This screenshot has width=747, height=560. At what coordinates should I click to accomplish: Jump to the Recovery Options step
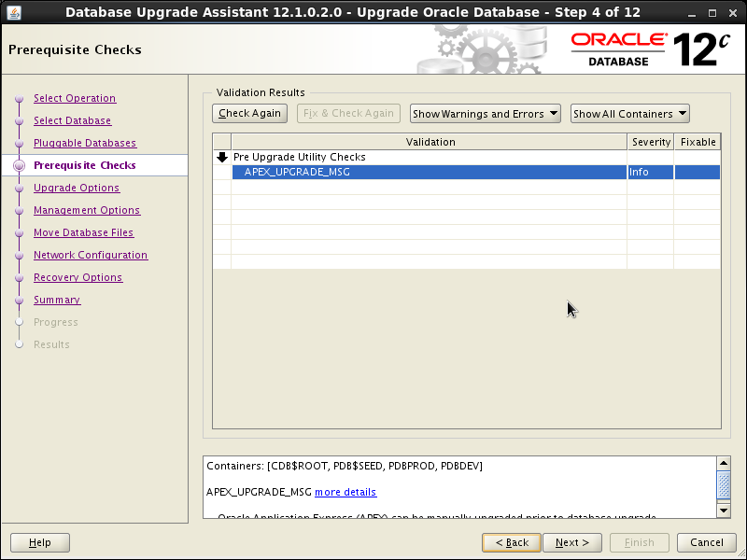[x=78, y=277]
